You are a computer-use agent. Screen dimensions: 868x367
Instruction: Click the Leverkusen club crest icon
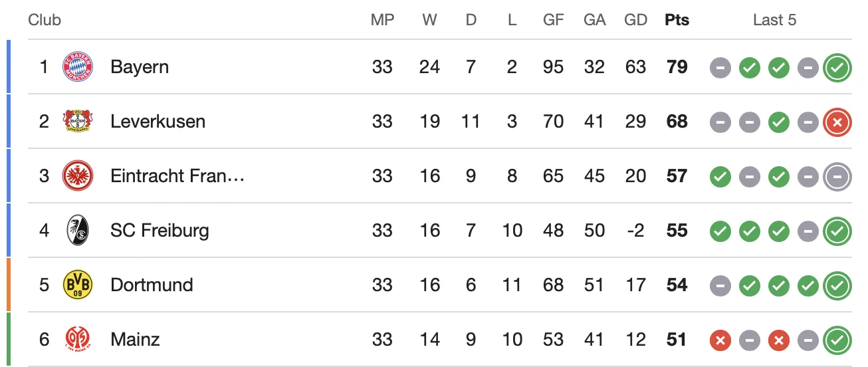coord(78,122)
